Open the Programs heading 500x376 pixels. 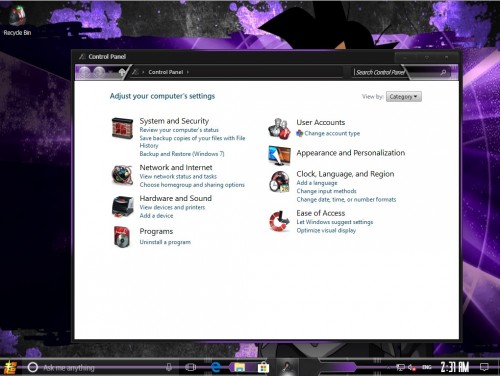[156, 231]
